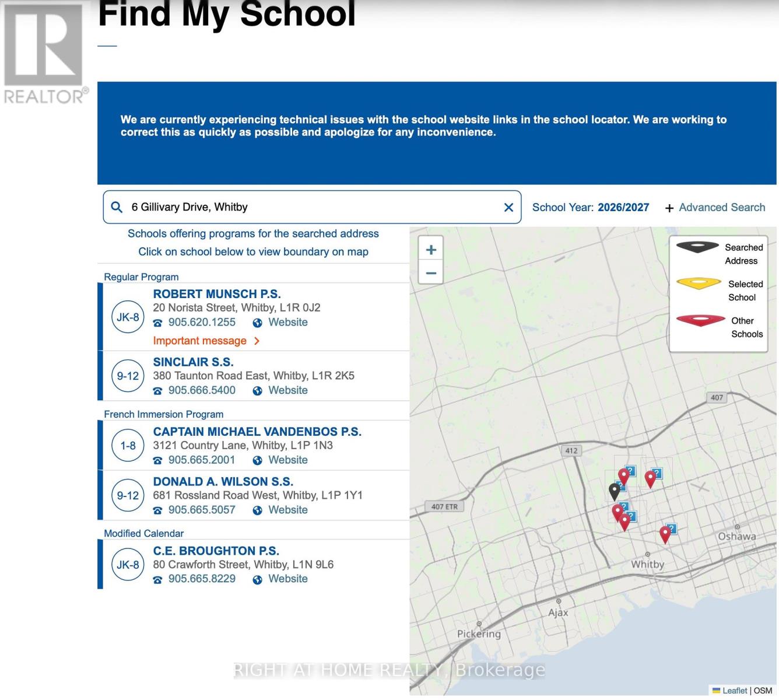Call Sinclair S.S. at 905.666.5400
Screen dimensions: 779x700
(202, 390)
